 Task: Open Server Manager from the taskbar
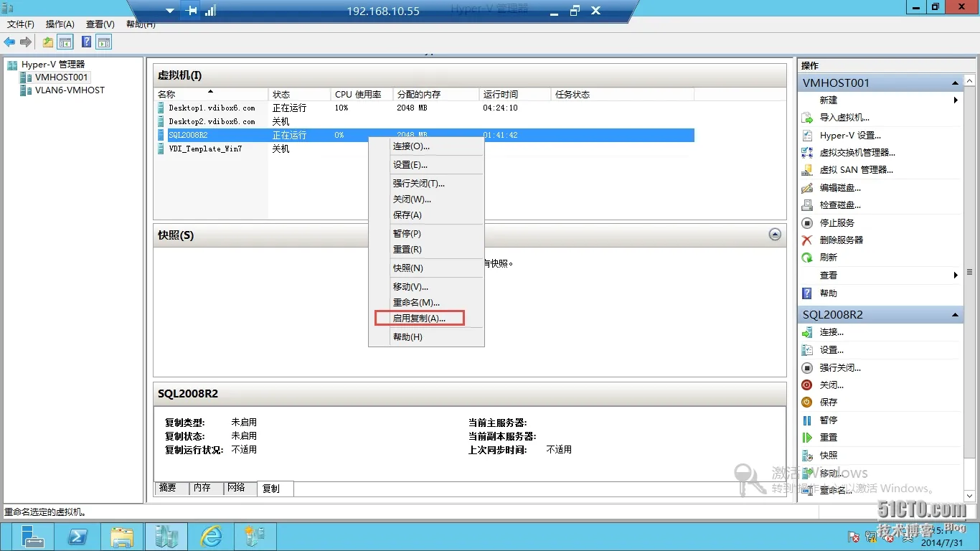pyautogui.click(x=33, y=537)
